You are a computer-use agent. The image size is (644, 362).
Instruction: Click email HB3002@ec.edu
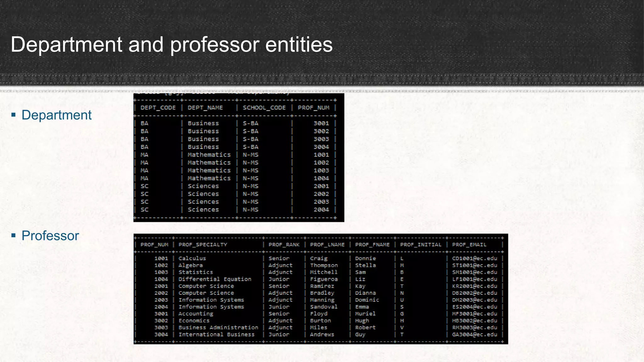click(x=475, y=321)
